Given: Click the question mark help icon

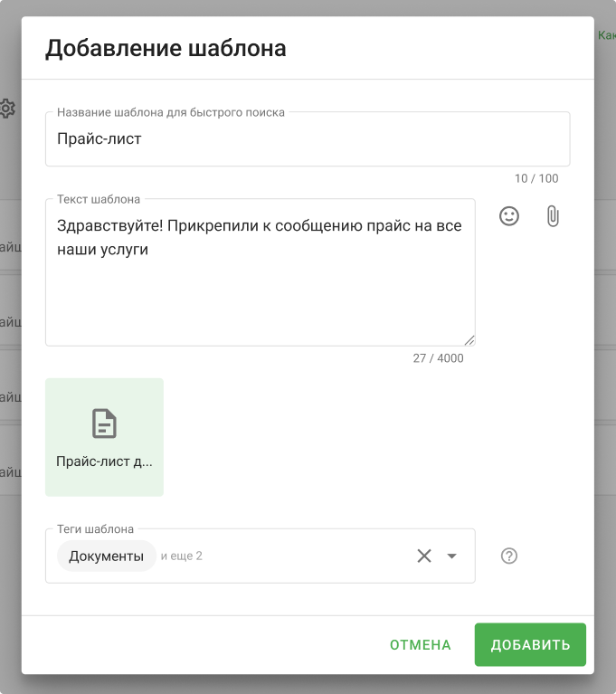Looking at the screenshot, I should click(x=509, y=556).
